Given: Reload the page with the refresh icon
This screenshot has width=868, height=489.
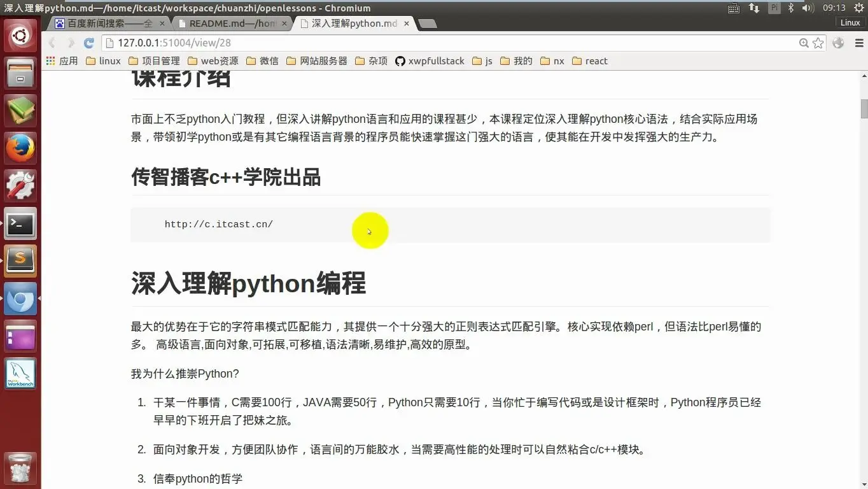Looking at the screenshot, I should (x=89, y=43).
